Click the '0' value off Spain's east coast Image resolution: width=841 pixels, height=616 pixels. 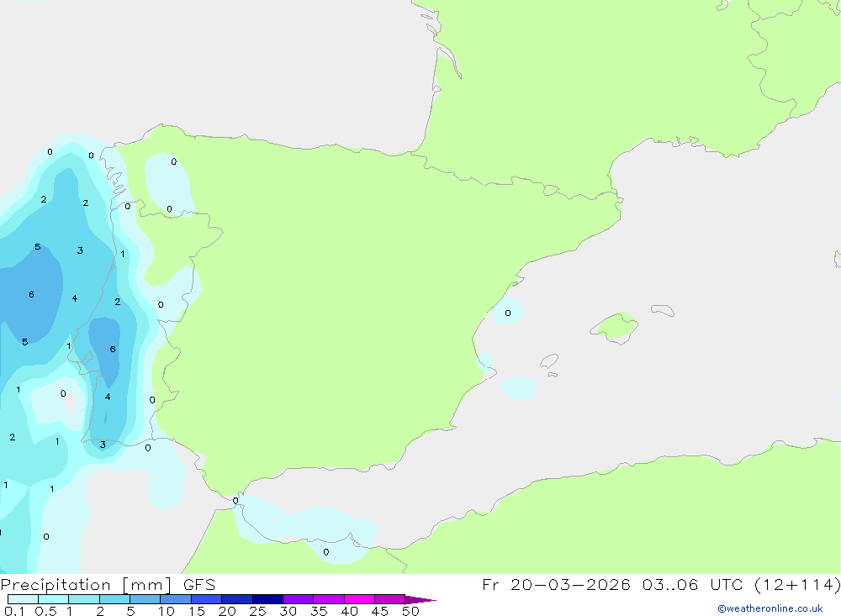coord(507,313)
